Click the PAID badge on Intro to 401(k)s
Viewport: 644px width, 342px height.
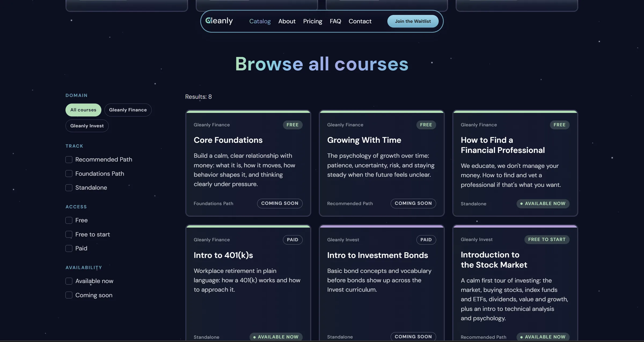tap(292, 240)
